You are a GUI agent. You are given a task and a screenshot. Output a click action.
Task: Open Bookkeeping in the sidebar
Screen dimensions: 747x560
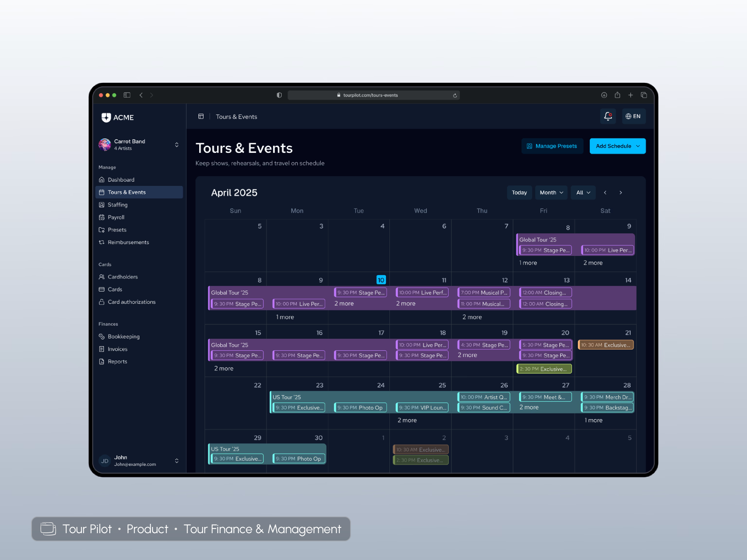tap(123, 336)
